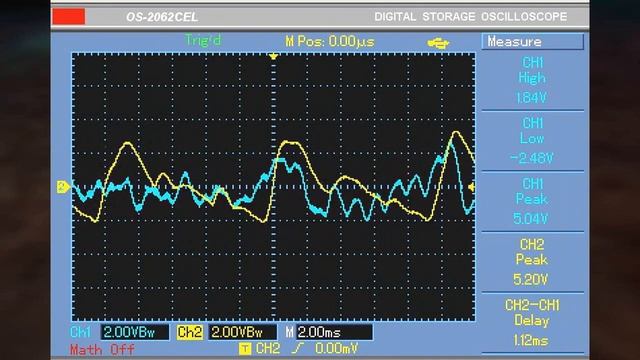Click the yellow T trigger source icon
The width and height of the screenshot is (640, 360).
[x=245, y=349]
